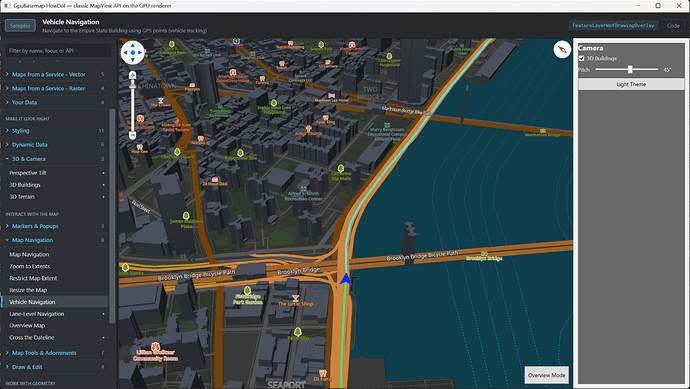Viewport: 690px width, 389px height.
Task: Toggle the 3D Buildings checkbox
Action: coord(581,59)
